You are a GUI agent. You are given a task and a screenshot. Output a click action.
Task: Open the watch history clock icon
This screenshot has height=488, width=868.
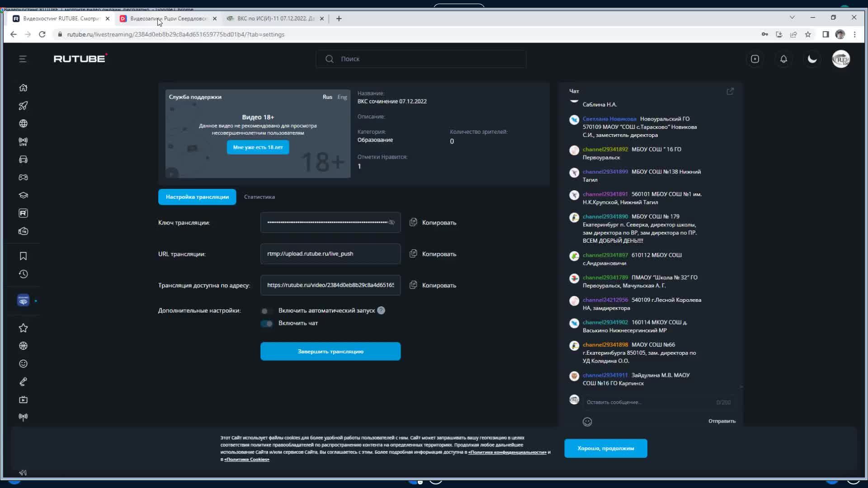[x=23, y=274]
